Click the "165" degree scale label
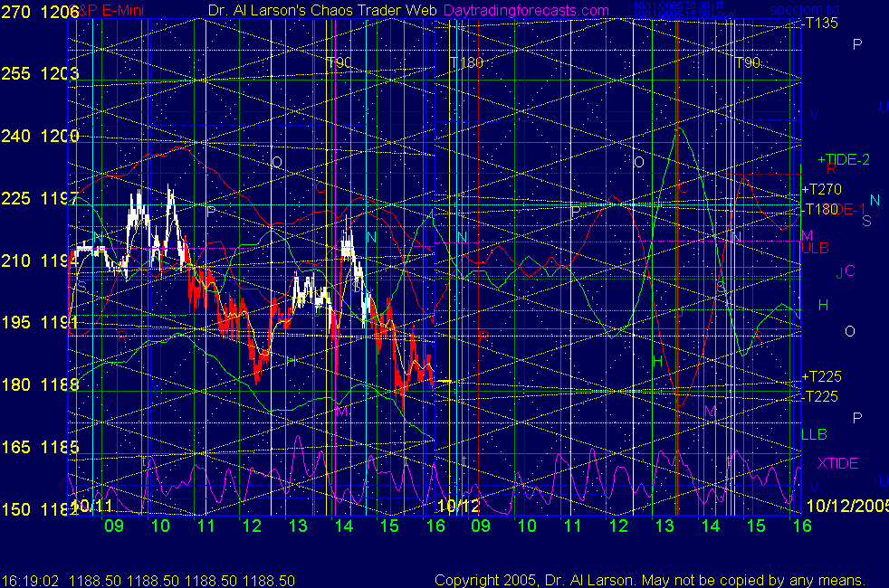 [x=16, y=447]
